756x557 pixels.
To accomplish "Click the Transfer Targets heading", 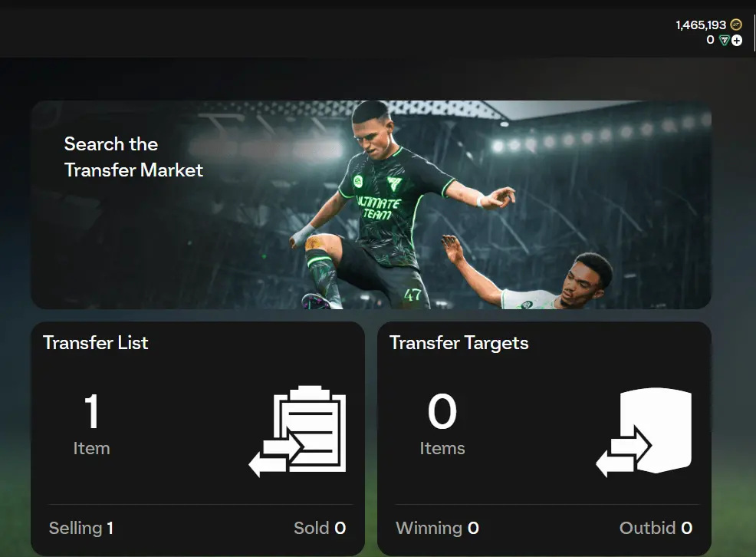I will (459, 343).
